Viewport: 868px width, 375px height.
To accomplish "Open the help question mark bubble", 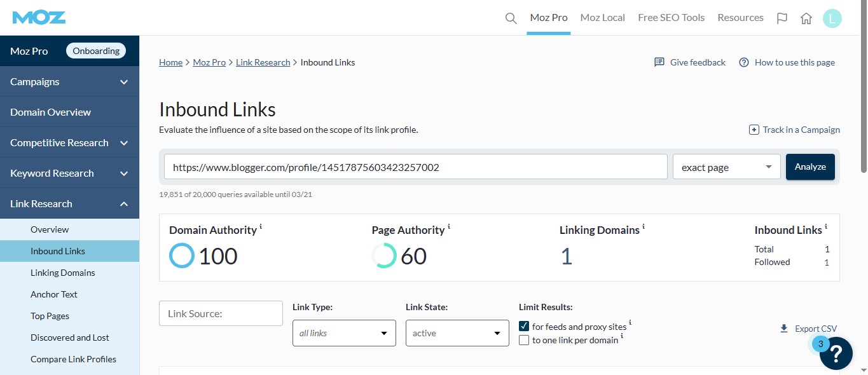I will (x=836, y=353).
